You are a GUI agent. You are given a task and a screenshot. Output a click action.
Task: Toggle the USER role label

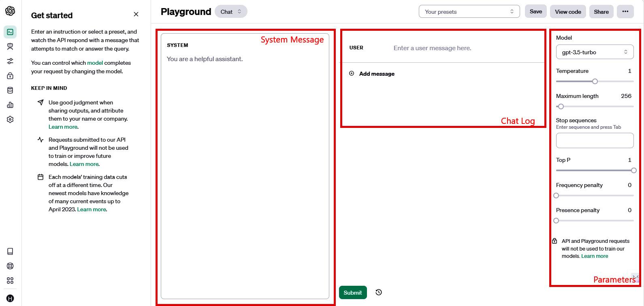coord(356,48)
